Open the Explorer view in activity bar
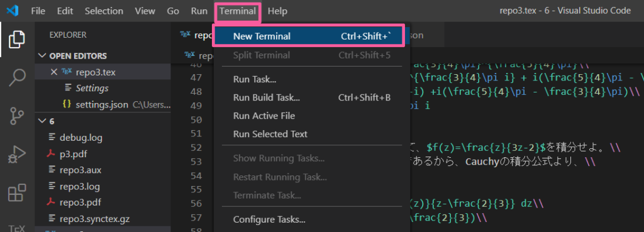The width and height of the screenshot is (644, 232). point(17,40)
